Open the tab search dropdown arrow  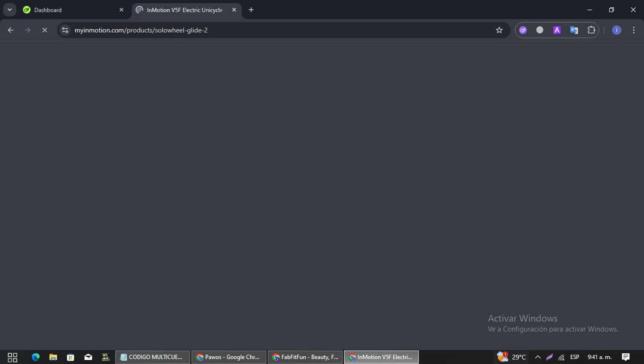[x=9, y=10]
